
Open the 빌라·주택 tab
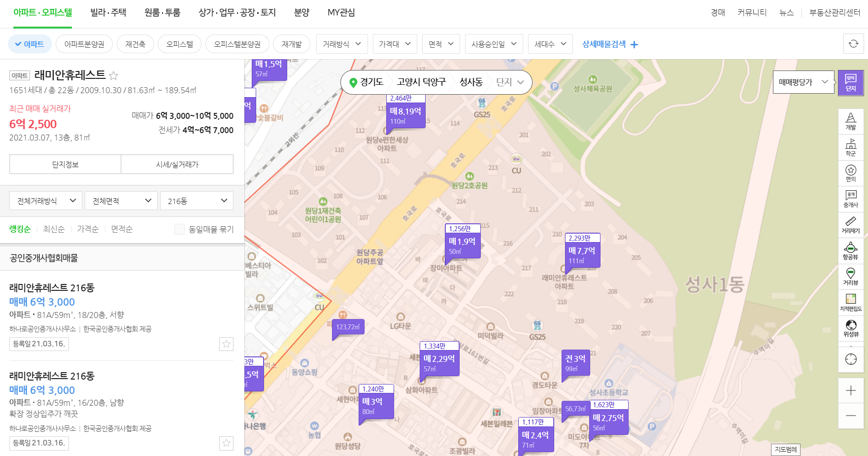tap(108, 13)
